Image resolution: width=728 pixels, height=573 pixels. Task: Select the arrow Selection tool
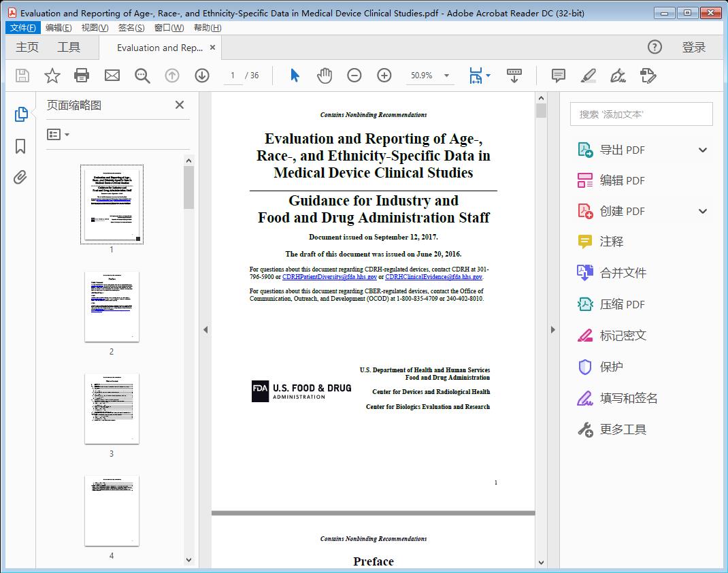click(295, 76)
